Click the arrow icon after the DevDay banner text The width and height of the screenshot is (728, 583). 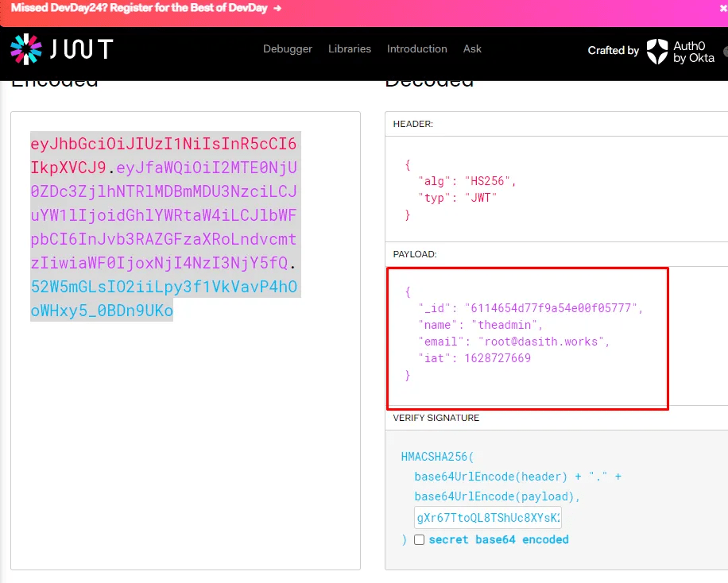tap(277, 8)
